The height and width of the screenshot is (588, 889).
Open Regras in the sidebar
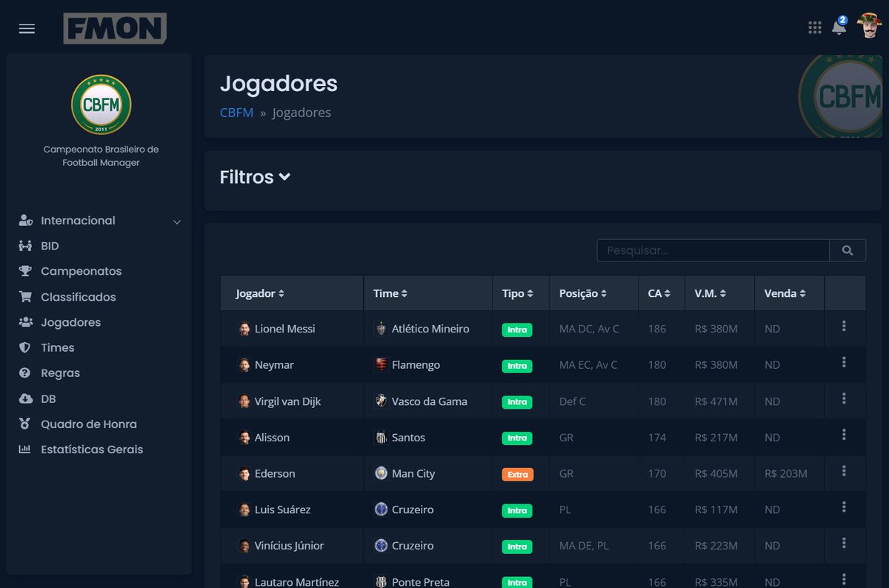click(x=60, y=373)
